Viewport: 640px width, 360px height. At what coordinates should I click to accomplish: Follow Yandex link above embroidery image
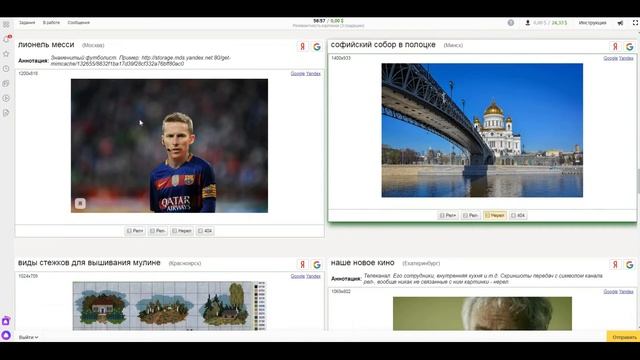(x=313, y=276)
